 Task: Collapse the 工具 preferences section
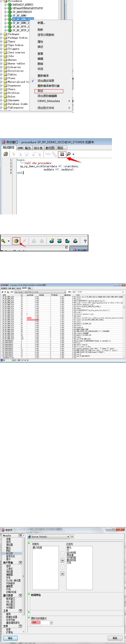pos(20,611)
